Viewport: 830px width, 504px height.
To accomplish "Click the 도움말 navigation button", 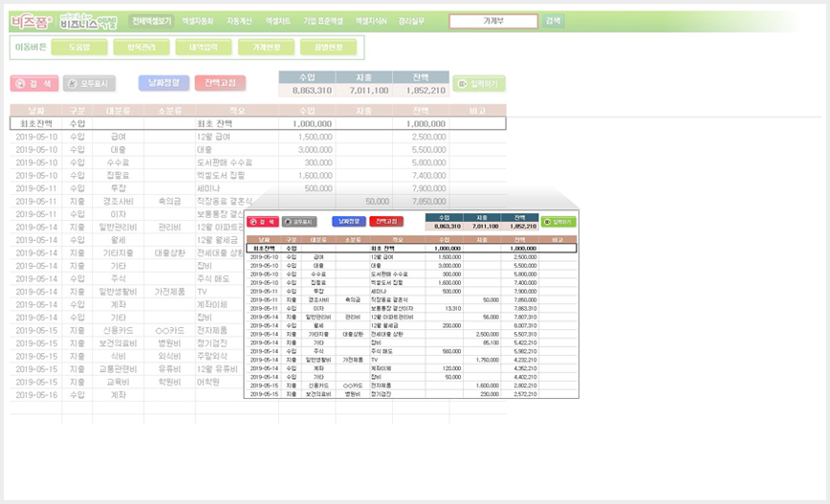I will pyautogui.click(x=79, y=47).
